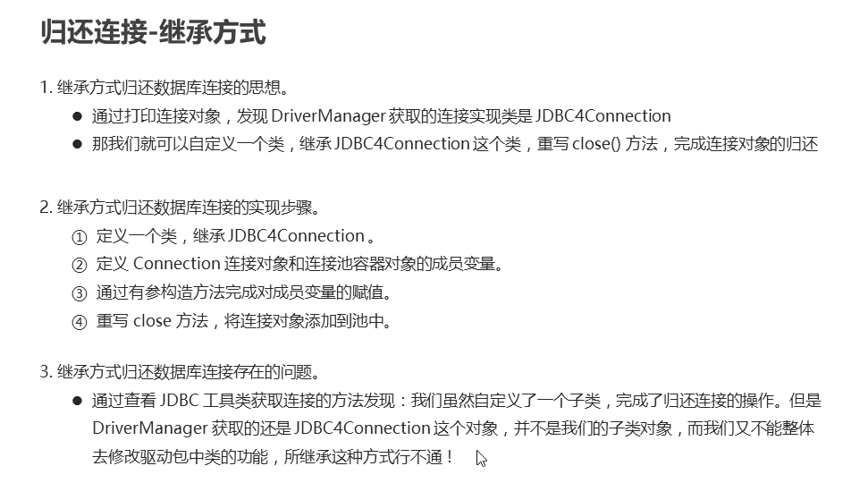
Task: Click step text 重写 close 方法
Action: [152, 321]
